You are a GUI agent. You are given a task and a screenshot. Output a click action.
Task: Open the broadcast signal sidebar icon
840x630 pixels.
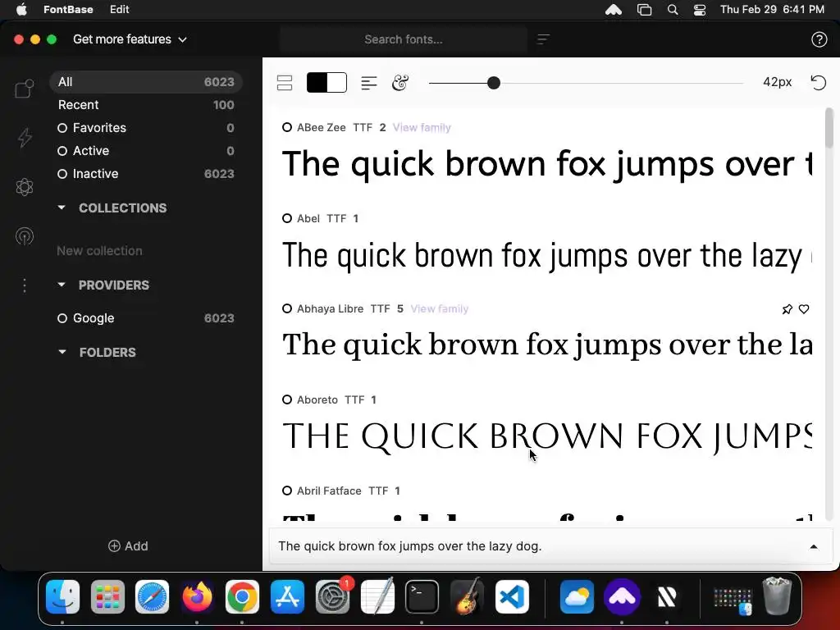pos(25,236)
